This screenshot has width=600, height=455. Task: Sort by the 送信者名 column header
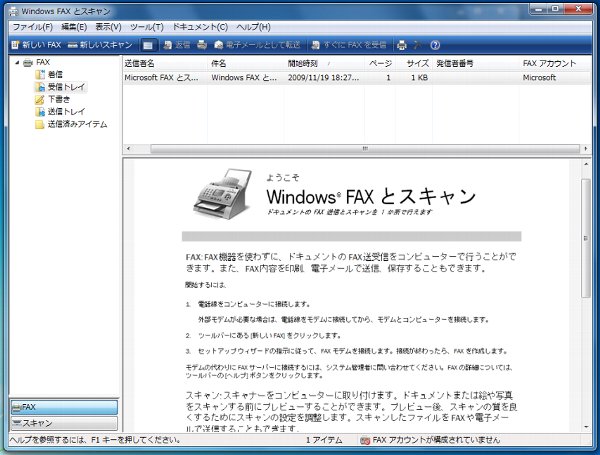pyautogui.click(x=165, y=63)
